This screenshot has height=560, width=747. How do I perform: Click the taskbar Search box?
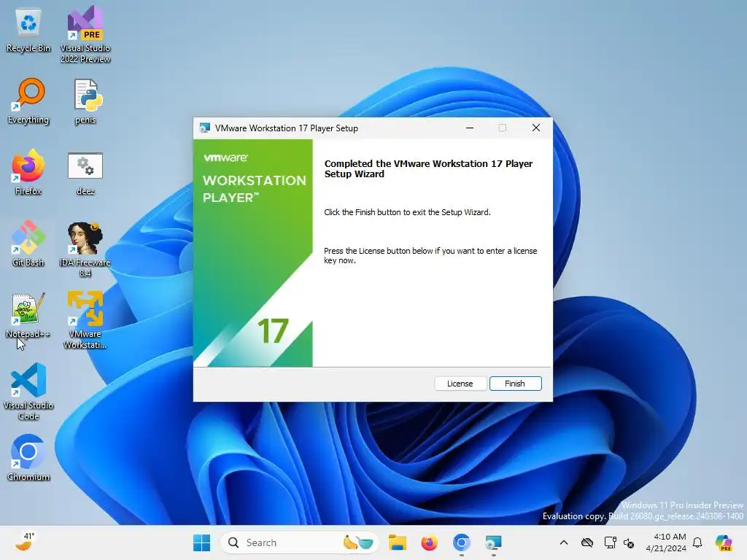pyautogui.click(x=299, y=542)
